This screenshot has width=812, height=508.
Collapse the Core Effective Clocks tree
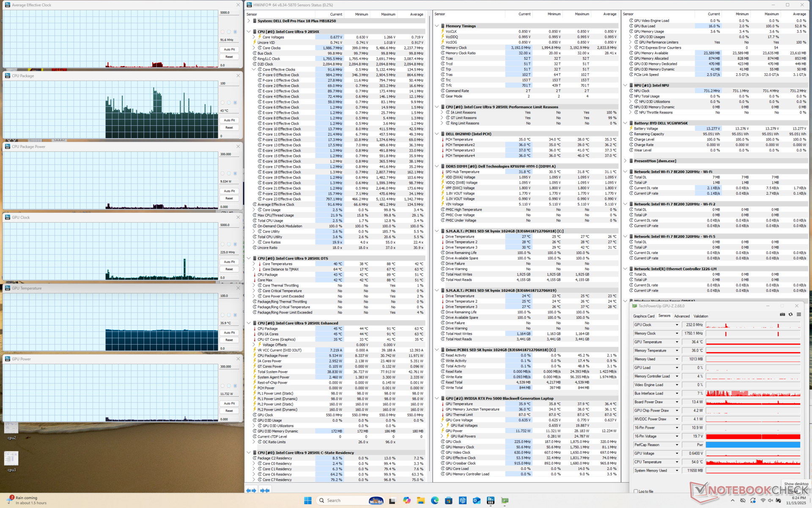click(254, 69)
